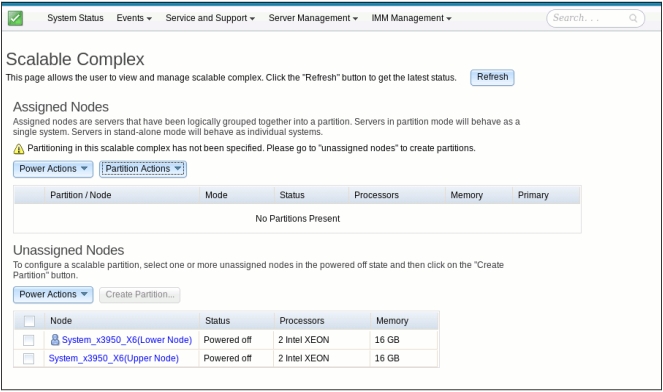Click the Scalable Complex page title
Viewport: 663px width, 392px height.
75,59
